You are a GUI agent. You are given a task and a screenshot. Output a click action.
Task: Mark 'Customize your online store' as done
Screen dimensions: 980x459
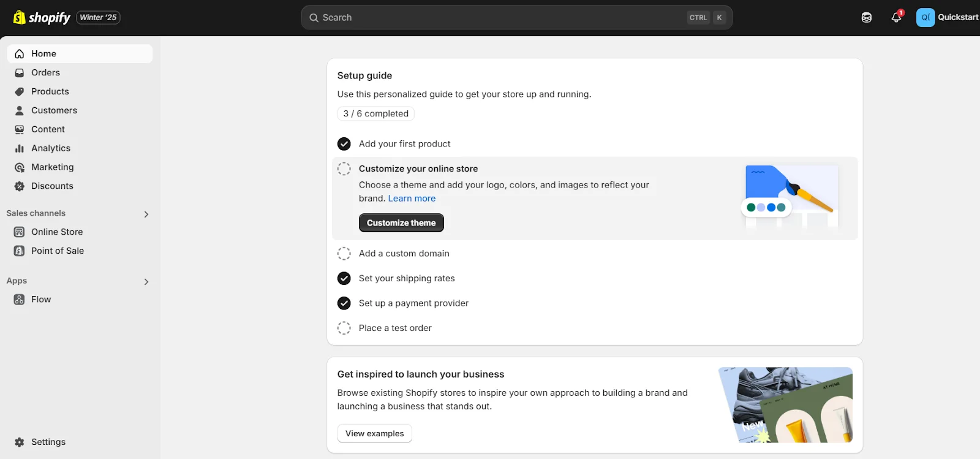coord(344,169)
